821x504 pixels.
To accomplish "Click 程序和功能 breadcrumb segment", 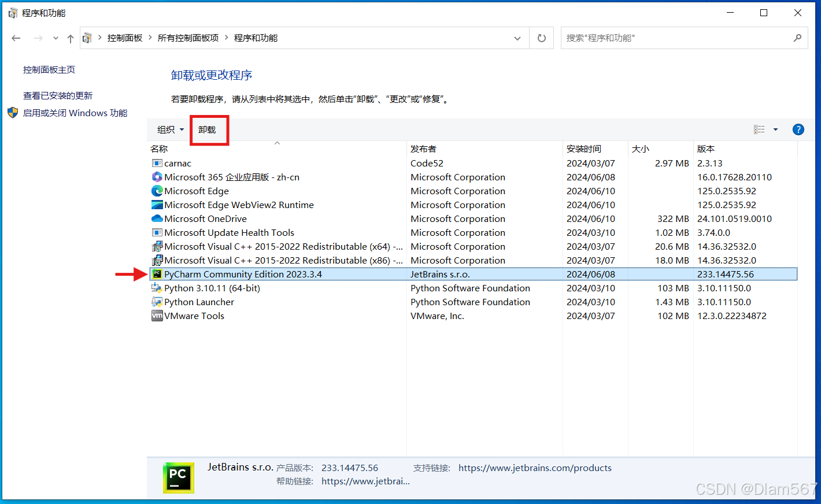I will tap(256, 38).
